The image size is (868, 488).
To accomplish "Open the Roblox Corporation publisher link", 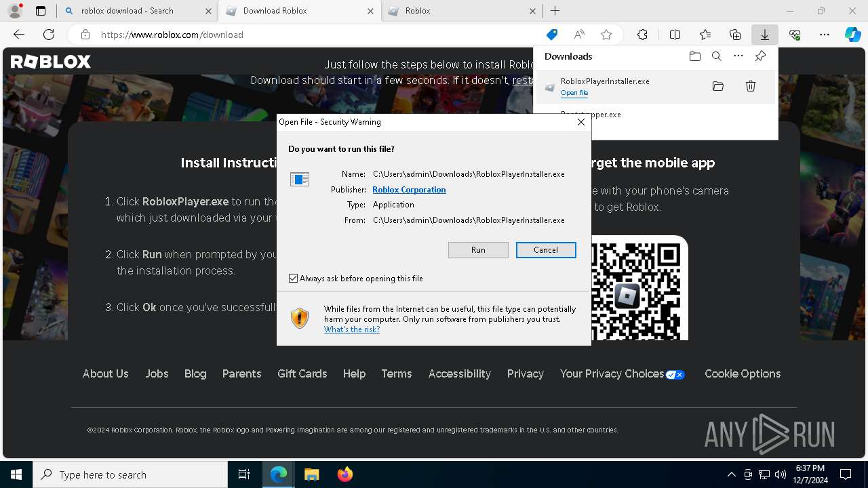I will pos(409,190).
